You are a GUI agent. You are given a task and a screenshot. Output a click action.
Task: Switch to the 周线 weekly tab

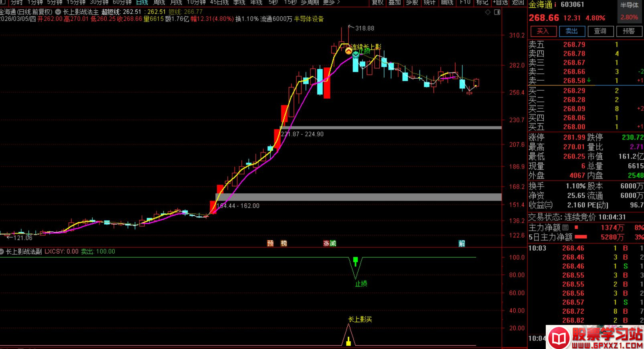point(159,2)
